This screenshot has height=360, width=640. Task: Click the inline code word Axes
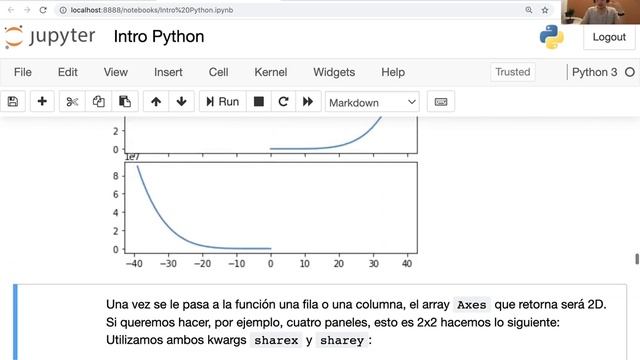point(472,305)
